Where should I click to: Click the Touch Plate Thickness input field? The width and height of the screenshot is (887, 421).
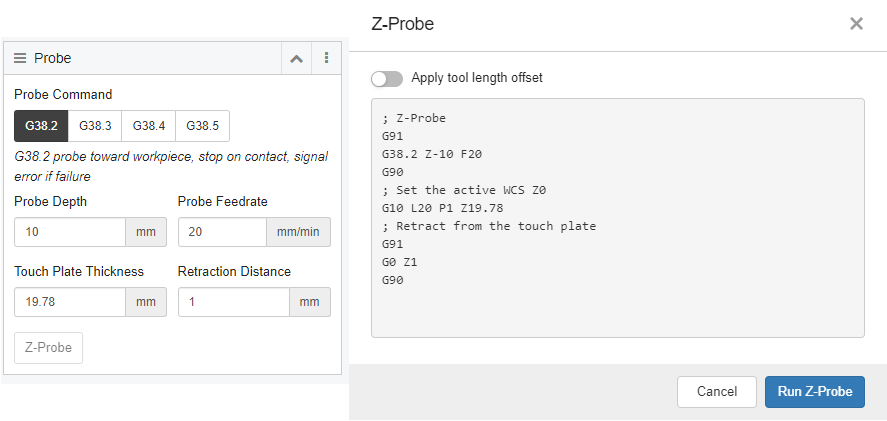70,302
